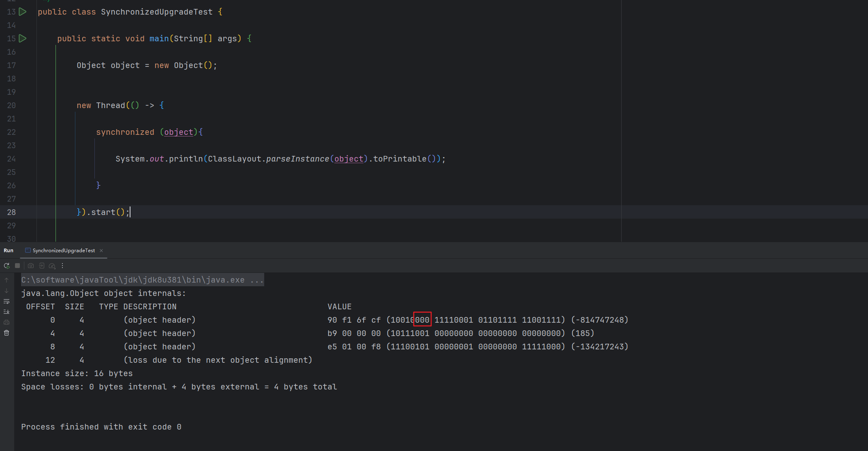Click the Stop process button
The height and width of the screenshot is (451, 868).
click(17, 266)
